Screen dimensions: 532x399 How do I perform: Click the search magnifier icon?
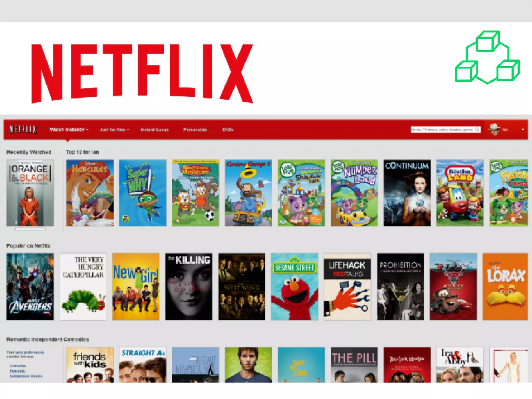coord(477,129)
